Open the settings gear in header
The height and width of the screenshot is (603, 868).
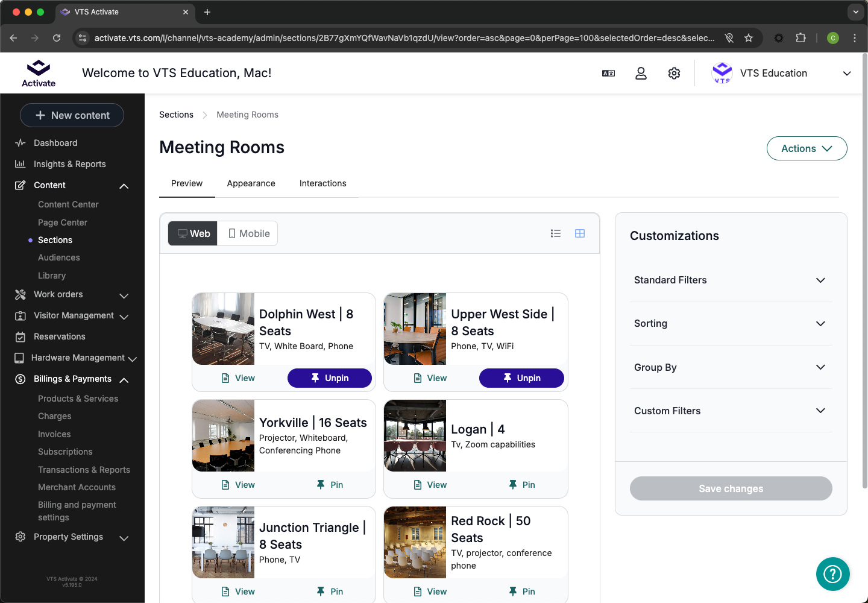674,73
